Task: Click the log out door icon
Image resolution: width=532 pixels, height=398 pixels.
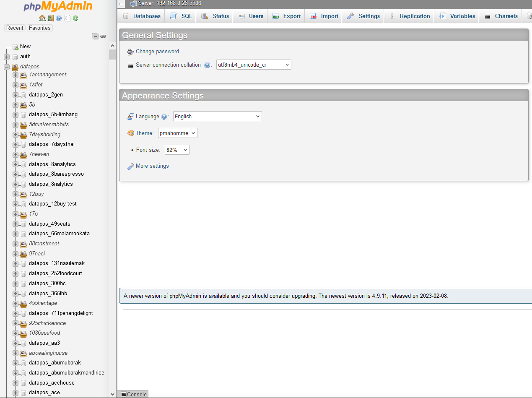Action: click(x=51, y=18)
